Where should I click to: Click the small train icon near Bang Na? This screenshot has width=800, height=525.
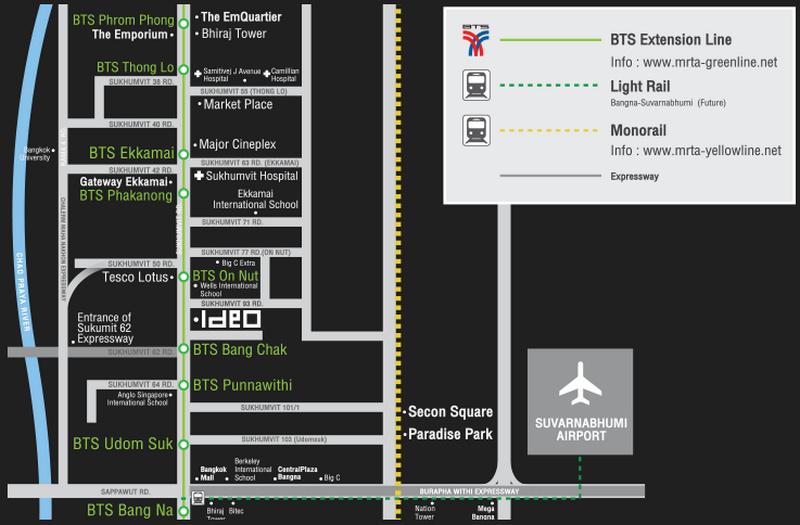click(x=198, y=497)
